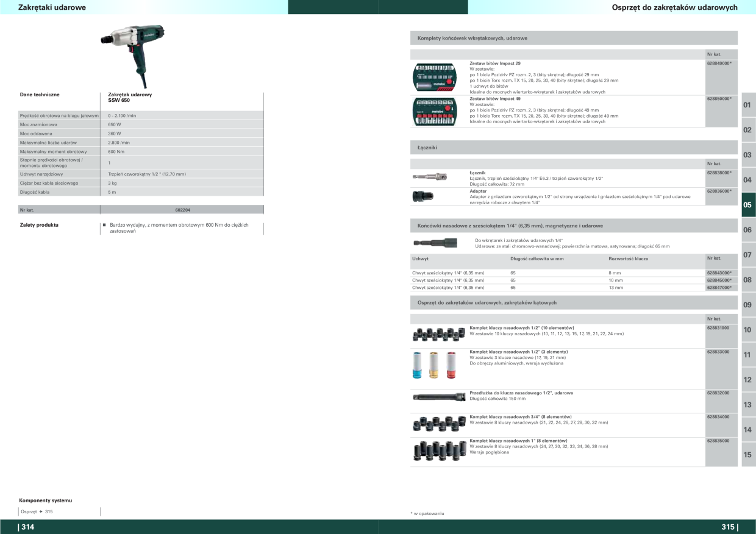The image size is (756, 534).
Task: Click the Zakrętaki udarowe page heading
Action: (x=52, y=7)
